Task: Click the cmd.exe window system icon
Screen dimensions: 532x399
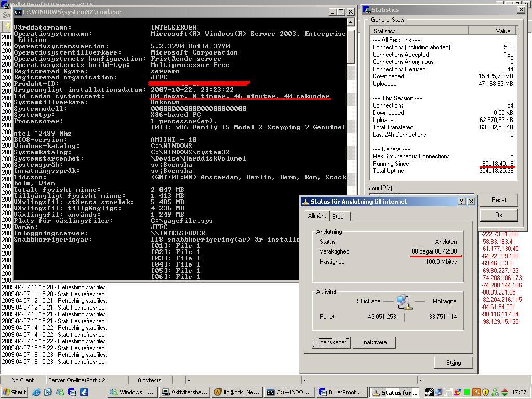Action: [18, 12]
